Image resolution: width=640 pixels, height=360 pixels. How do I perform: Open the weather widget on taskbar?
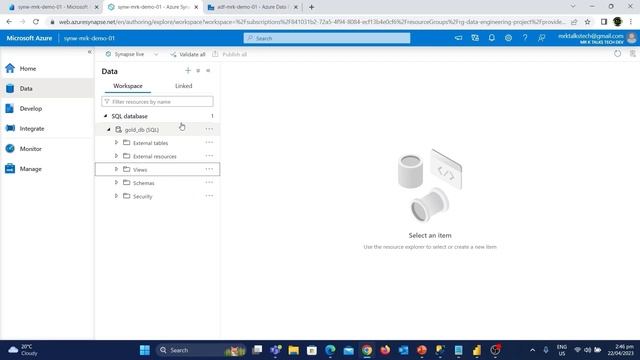[x=23, y=350]
